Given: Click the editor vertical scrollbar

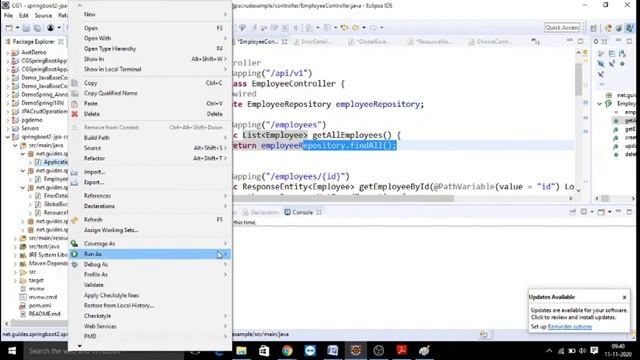Looking at the screenshot, I should pos(578,79).
